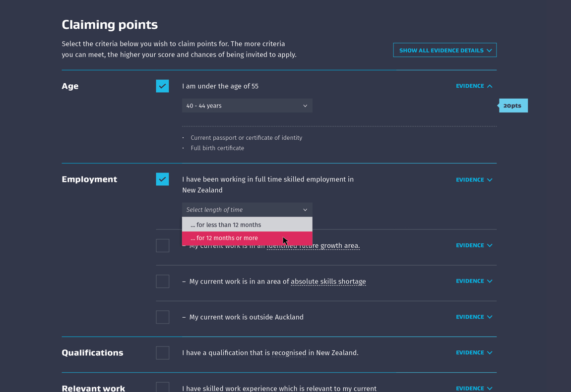The width and height of the screenshot is (571, 392).
Task: Tick the work outside Auckland checkbox
Action: pos(162,317)
